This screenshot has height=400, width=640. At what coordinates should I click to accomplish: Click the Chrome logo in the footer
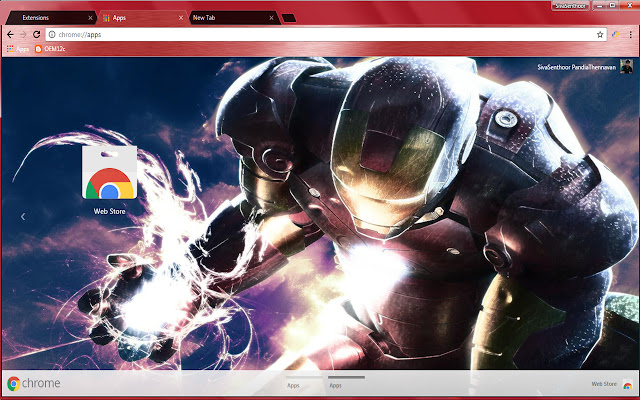pos(33,383)
